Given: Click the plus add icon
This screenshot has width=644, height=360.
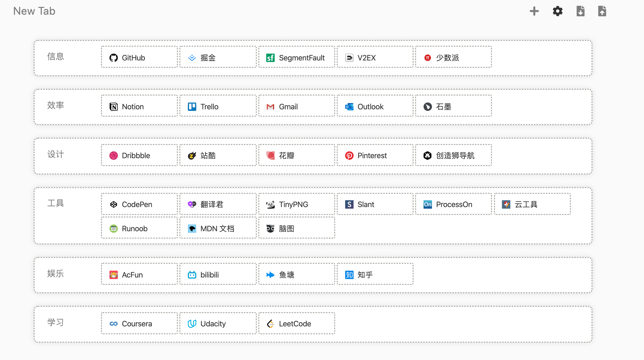Looking at the screenshot, I should 534,11.
